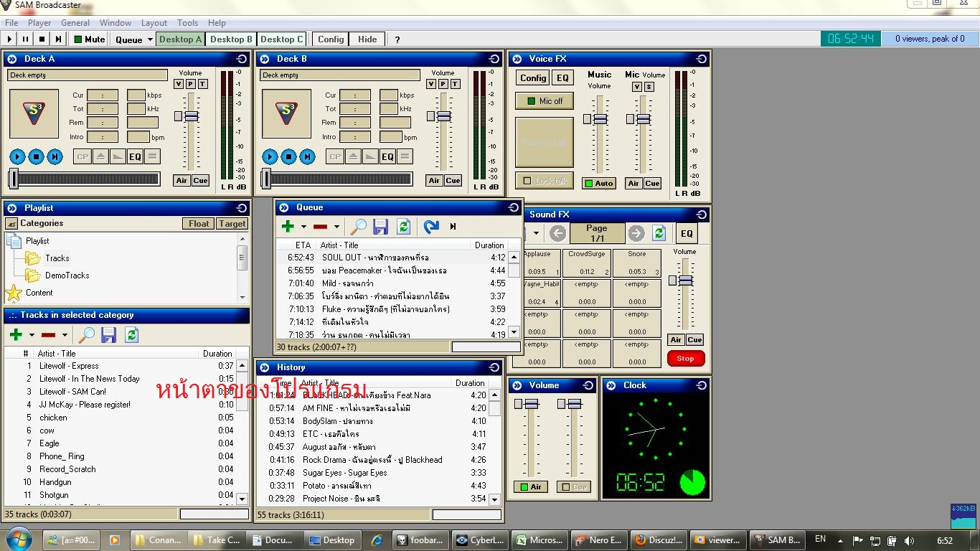Screen dimensions: 980x551
Task: Skip to next track on Deck B
Action: click(307, 156)
